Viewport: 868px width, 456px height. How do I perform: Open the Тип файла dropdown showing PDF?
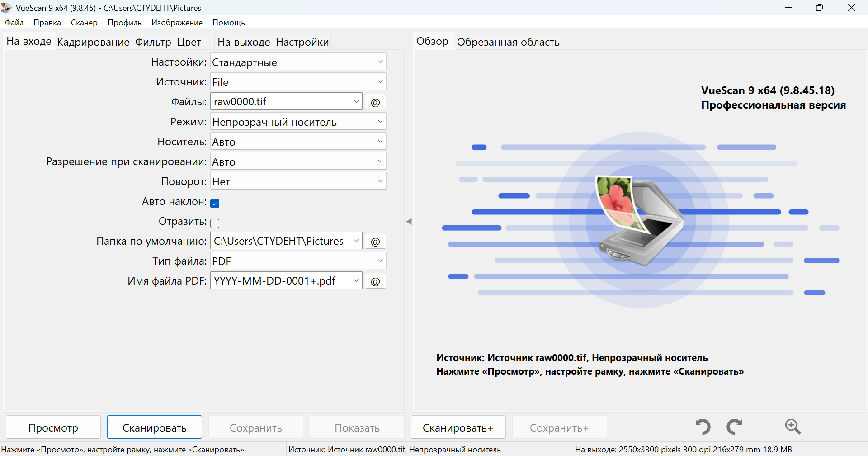click(x=298, y=261)
